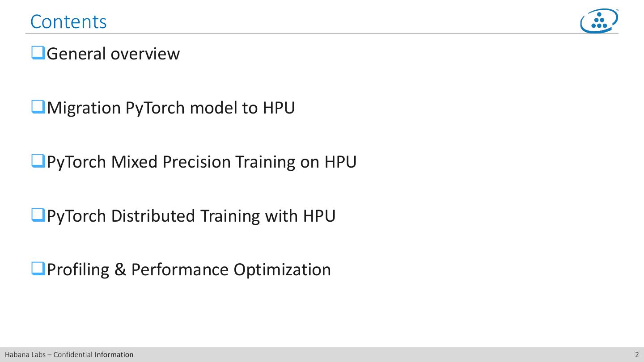Viewport: 644px width, 362px height.
Task: Click the ampersand in the Profiling line
Action: coord(120,269)
